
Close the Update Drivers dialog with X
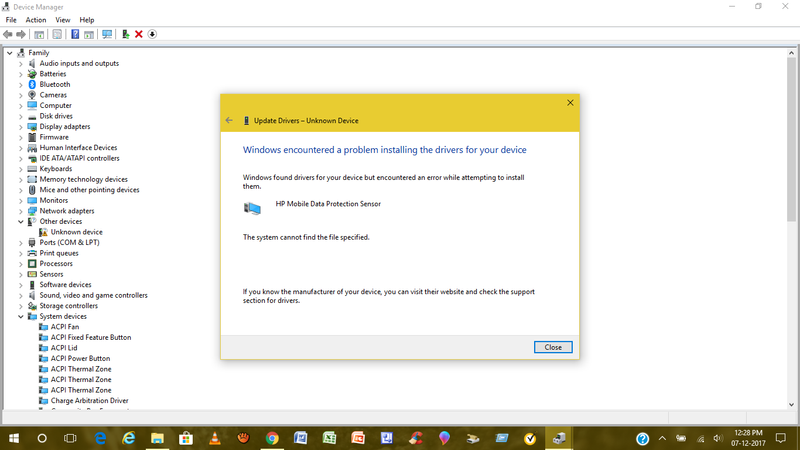pyautogui.click(x=570, y=103)
